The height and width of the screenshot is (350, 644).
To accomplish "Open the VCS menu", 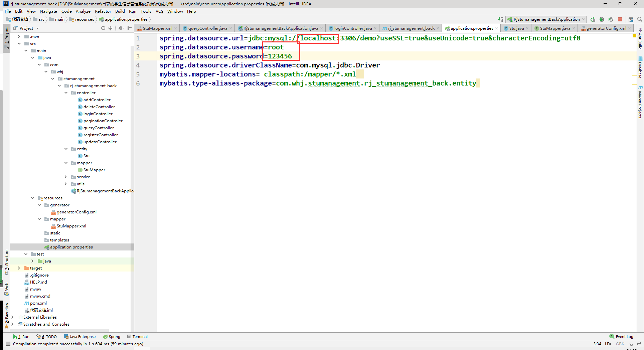I will pyautogui.click(x=159, y=11).
